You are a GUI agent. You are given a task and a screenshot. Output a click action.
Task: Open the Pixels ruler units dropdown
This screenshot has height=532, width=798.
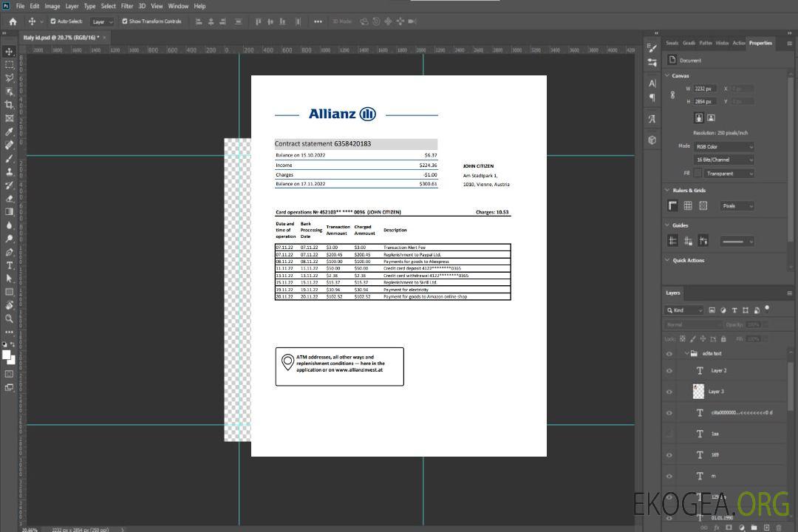(x=737, y=206)
